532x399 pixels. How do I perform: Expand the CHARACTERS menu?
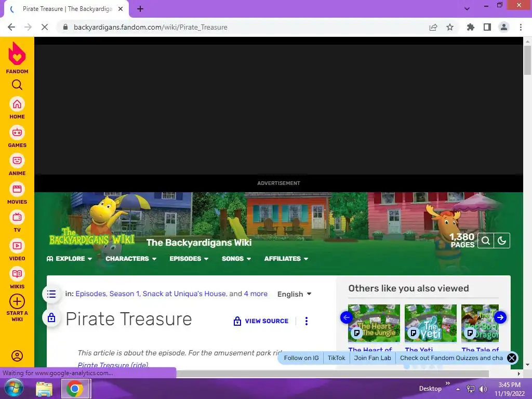(x=131, y=259)
